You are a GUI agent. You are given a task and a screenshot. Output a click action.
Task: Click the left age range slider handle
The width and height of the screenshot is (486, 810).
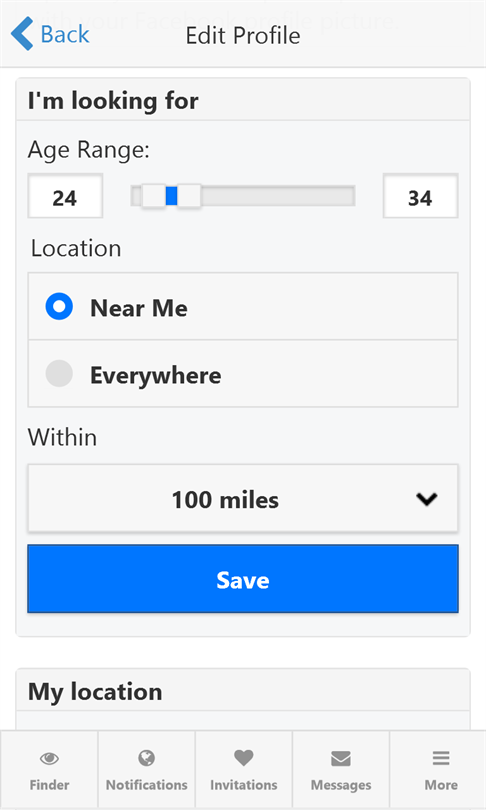tap(153, 196)
